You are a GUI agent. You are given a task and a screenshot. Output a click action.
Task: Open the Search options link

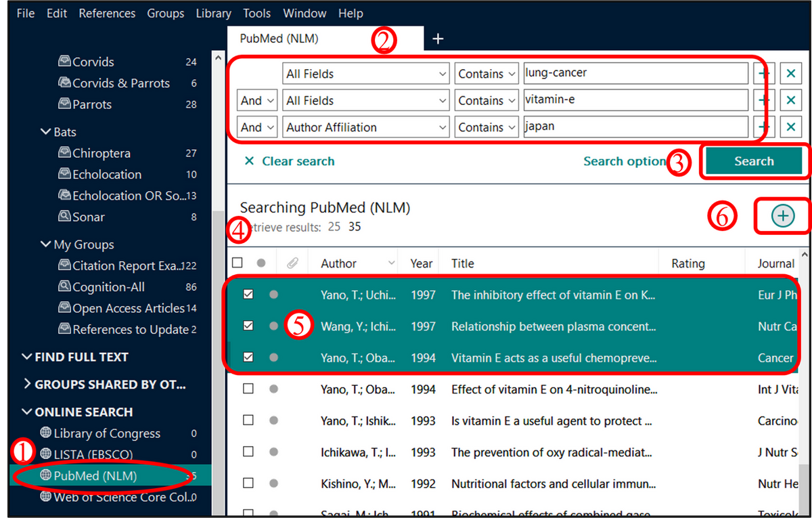point(623,161)
